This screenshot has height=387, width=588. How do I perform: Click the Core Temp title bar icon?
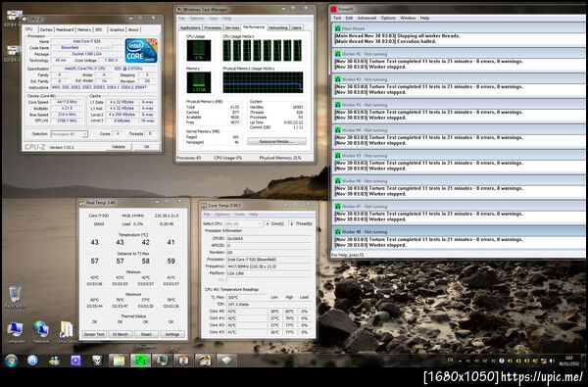click(204, 206)
